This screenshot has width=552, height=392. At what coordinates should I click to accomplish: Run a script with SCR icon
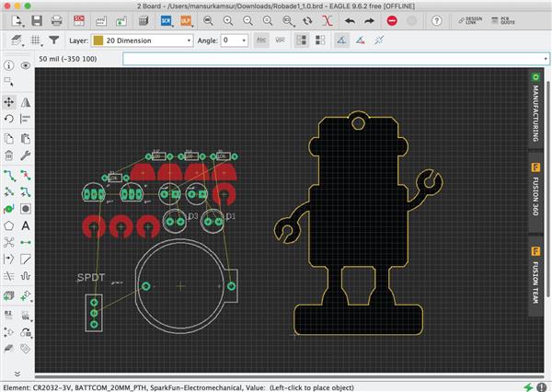tap(166, 20)
